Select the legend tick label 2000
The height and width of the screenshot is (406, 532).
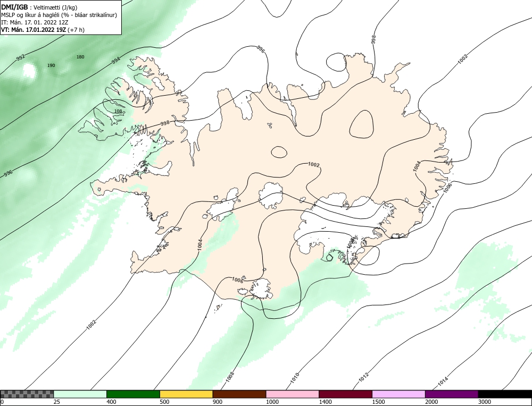click(x=431, y=402)
